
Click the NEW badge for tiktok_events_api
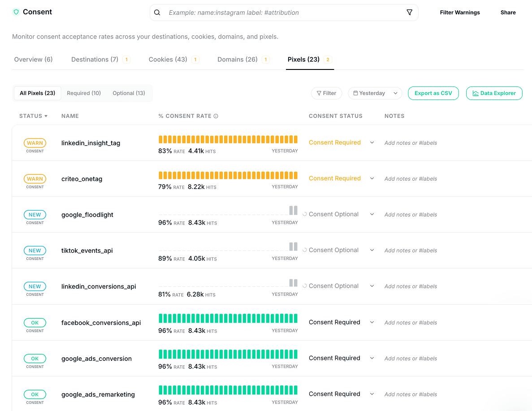coord(35,251)
